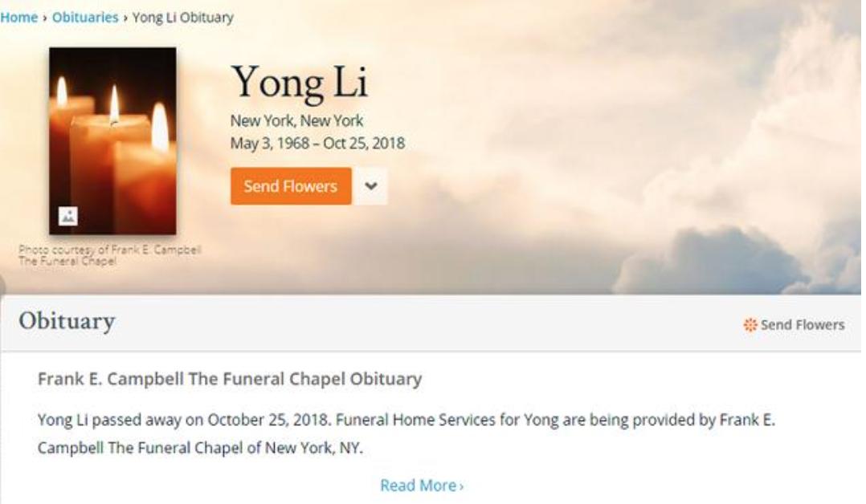Screen dimensions: 866x504
Task: Click the chevron after Read More
Action: (462, 486)
